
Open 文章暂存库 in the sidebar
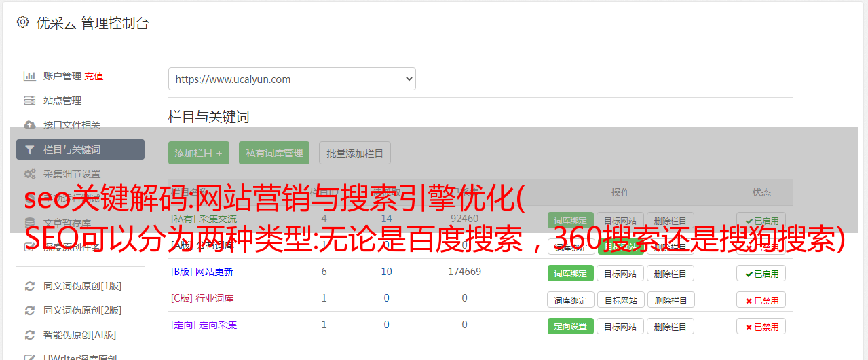click(67, 222)
